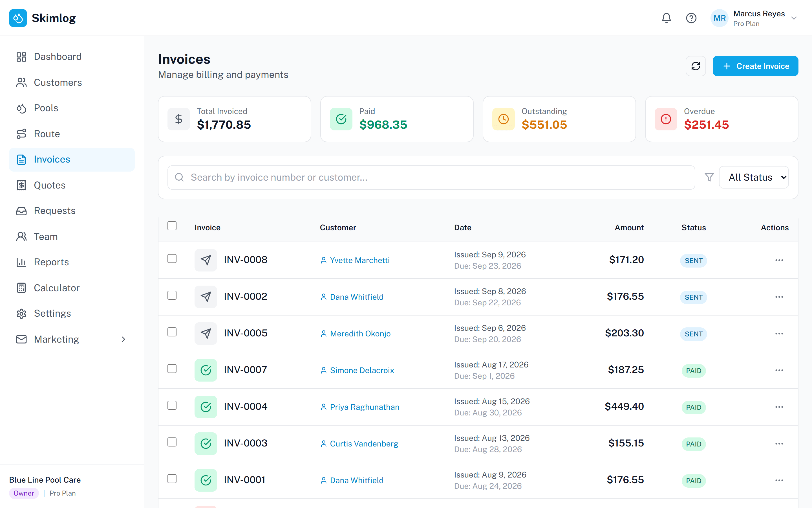Screen dimensions: 812x508
Task: Check the INV-0007 row checkbox
Action: click(x=172, y=369)
